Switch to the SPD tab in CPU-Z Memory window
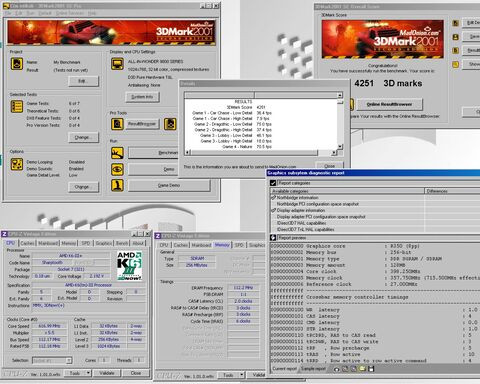Image resolution: width=480 pixels, height=384 pixels. coord(239,245)
